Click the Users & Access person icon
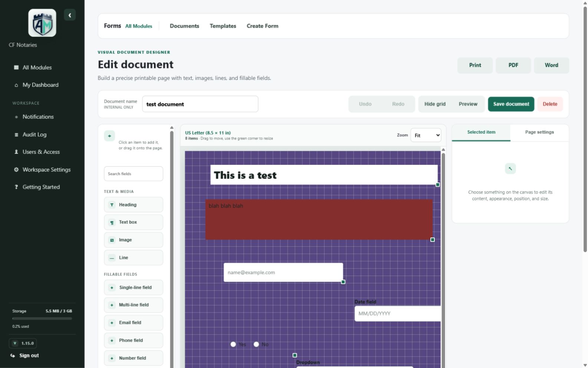Image resolution: width=588 pixels, height=368 pixels. pos(16,152)
